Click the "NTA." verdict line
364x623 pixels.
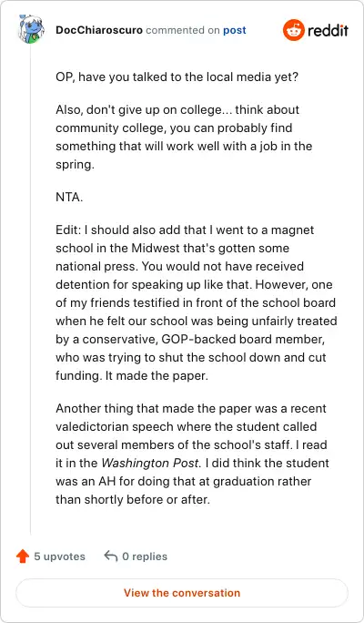coord(69,198)
